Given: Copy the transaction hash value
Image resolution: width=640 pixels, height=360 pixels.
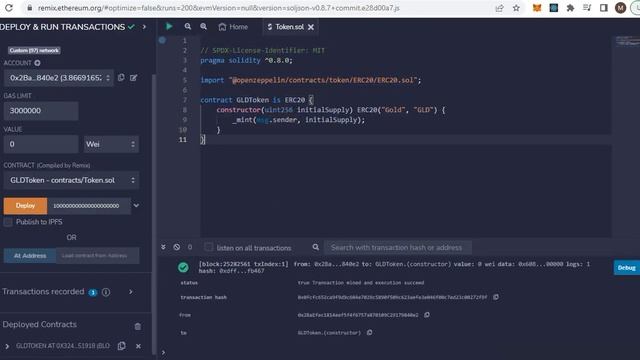Looking at the screenshot, I should click(x=496, y=297).
